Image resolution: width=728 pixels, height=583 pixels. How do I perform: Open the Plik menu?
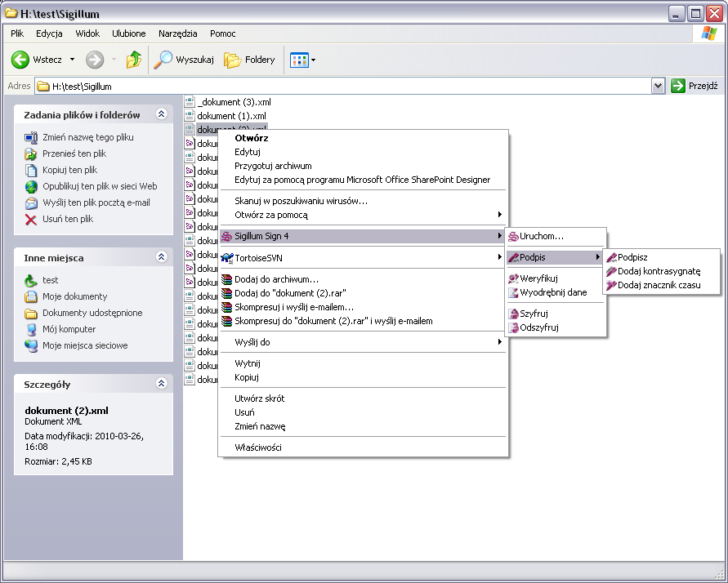point(17,33)
